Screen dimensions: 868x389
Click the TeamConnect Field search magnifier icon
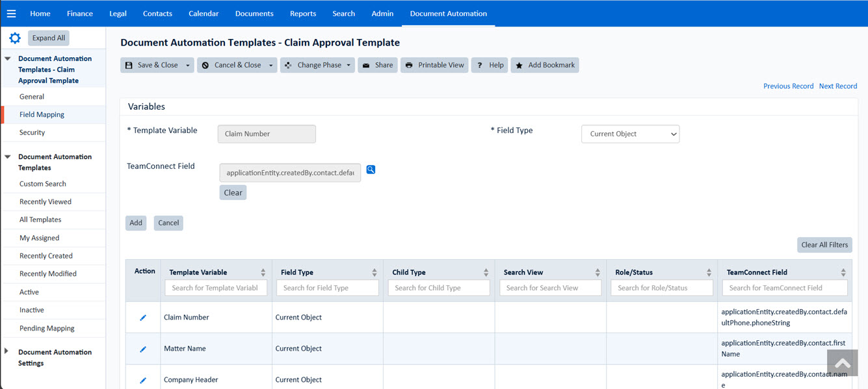pos(371,169)
